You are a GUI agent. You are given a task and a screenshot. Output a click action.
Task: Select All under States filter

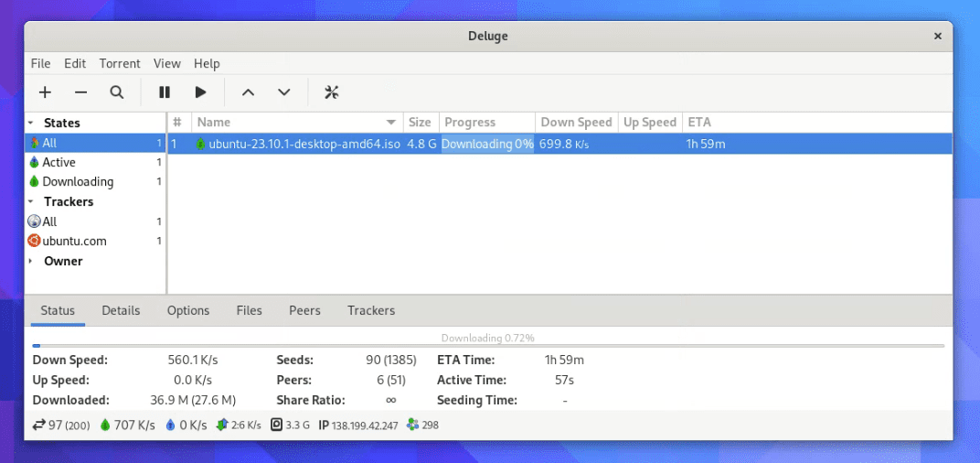(95, 144)
